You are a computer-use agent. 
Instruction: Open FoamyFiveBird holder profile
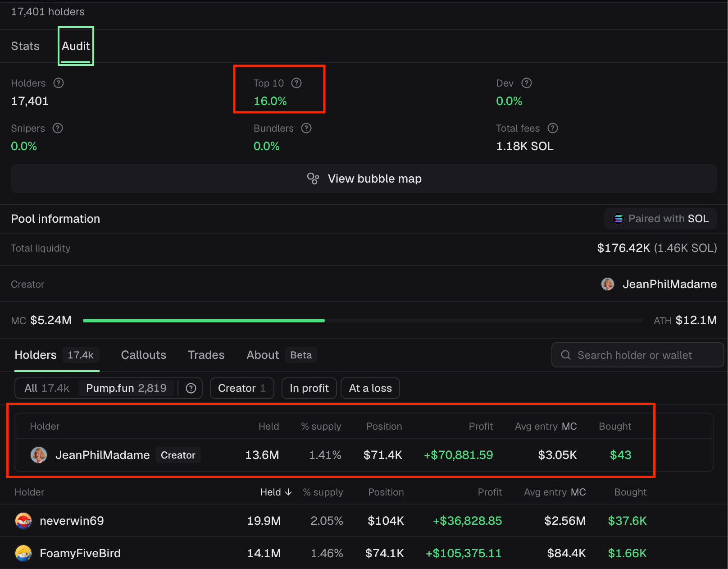point(80,553)
